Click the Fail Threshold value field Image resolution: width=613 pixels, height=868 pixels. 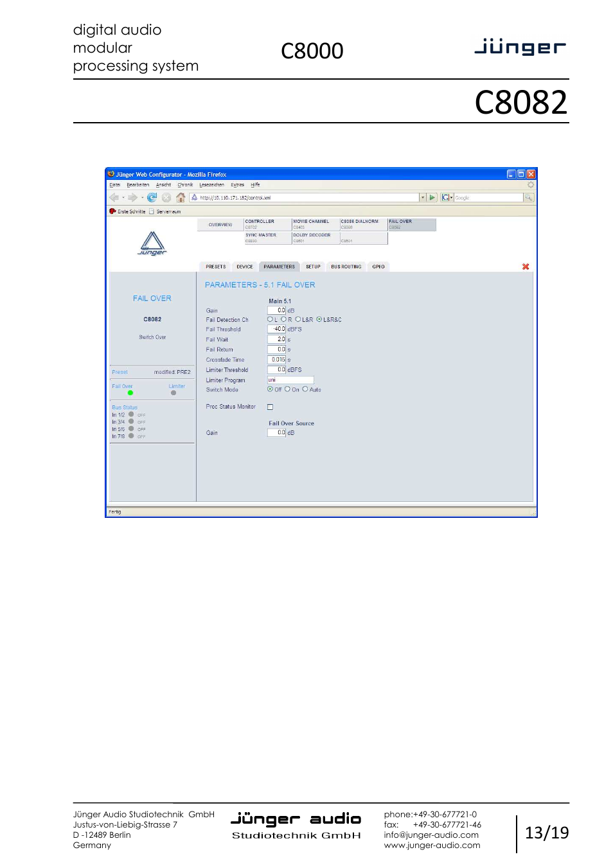pos(276,329)
